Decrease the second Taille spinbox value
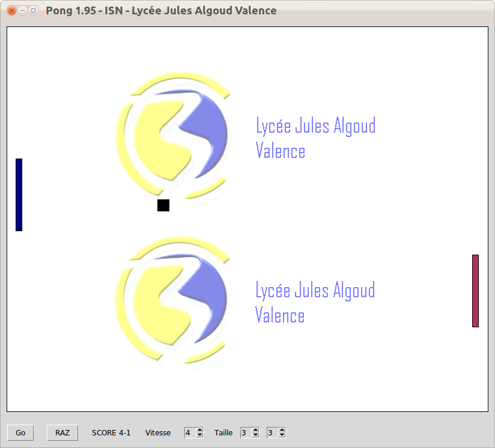 [x=282, y=435]
